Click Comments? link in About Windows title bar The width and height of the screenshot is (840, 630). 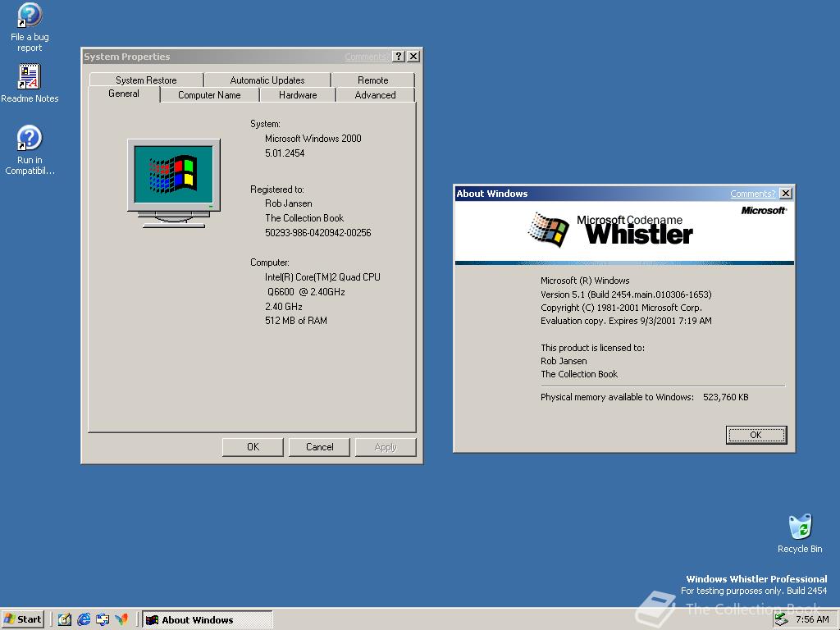753,194
